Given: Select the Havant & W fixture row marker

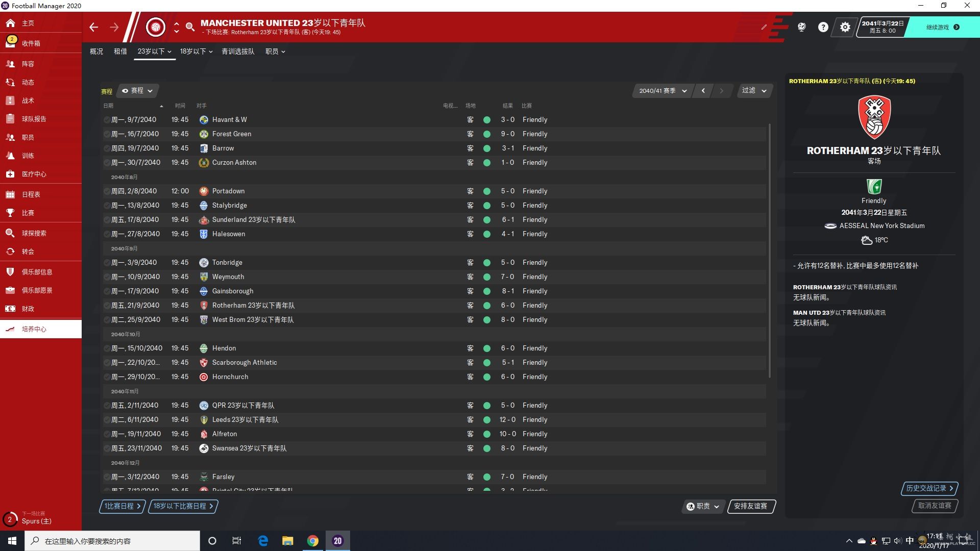Looking at the screenshot, I should point(107,120).
